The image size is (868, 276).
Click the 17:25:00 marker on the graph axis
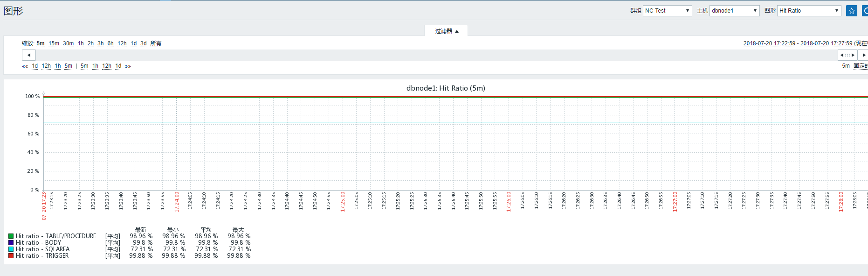343,202
